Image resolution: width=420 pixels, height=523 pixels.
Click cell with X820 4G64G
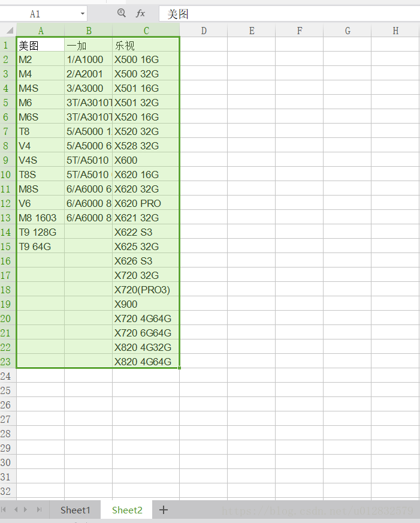click(146, 362)
